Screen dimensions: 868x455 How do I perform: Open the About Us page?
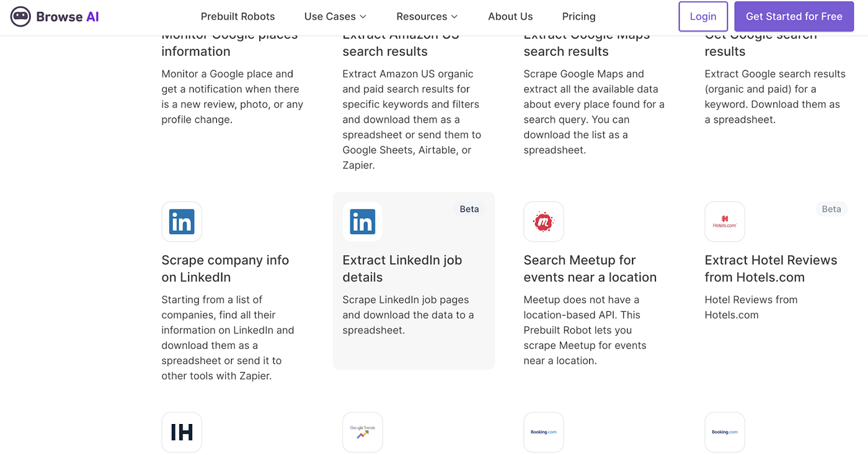[510, 17]
